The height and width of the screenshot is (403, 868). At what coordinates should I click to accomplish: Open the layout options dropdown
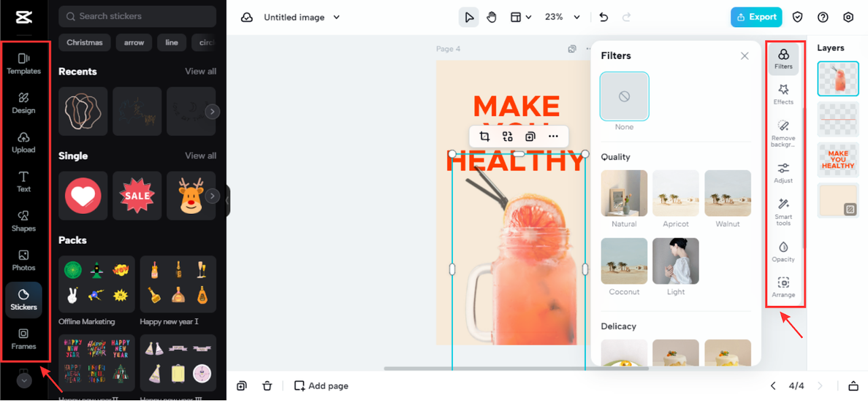520,17
